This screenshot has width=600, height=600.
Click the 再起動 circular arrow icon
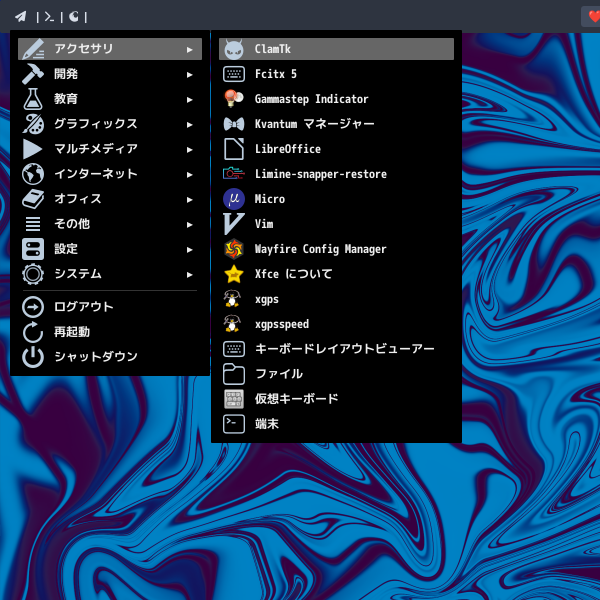coord(33,332)
